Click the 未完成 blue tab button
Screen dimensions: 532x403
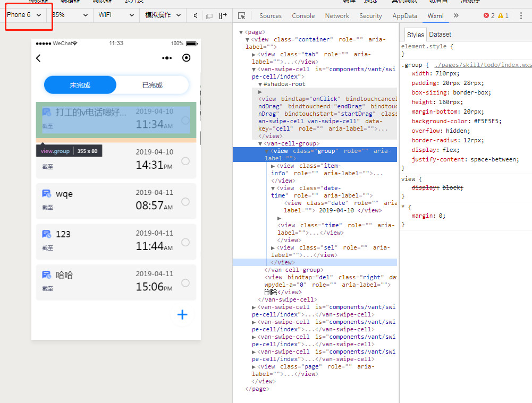pos(80,85)
